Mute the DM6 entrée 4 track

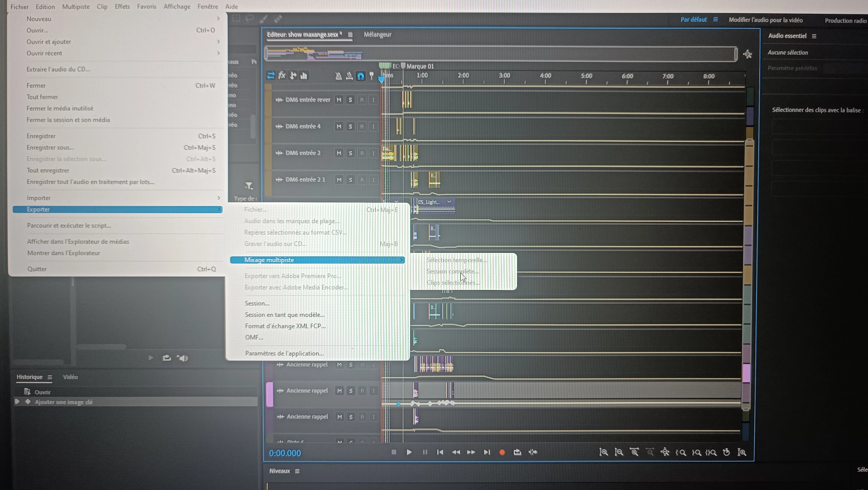click(339, 126)
